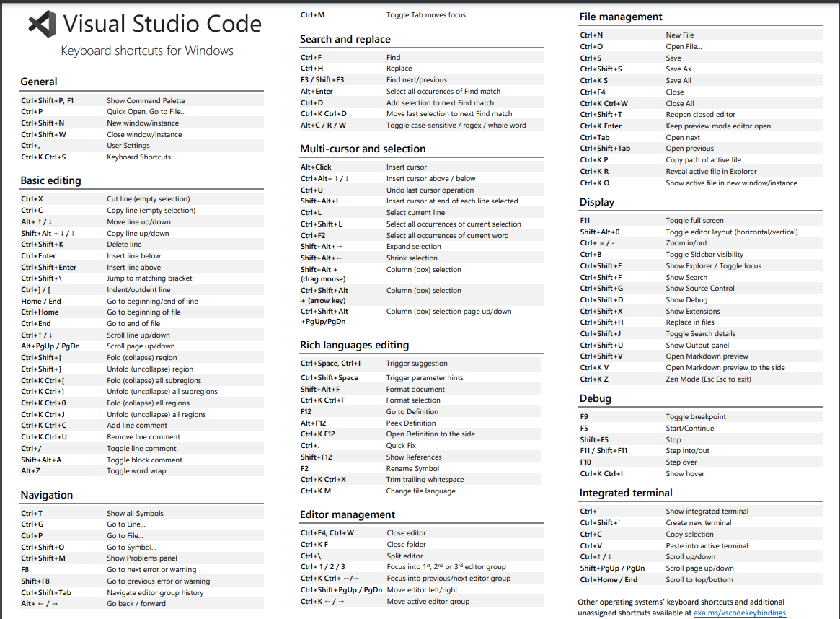
Task: Click 'Step into/out' row text
Action: 688,451
